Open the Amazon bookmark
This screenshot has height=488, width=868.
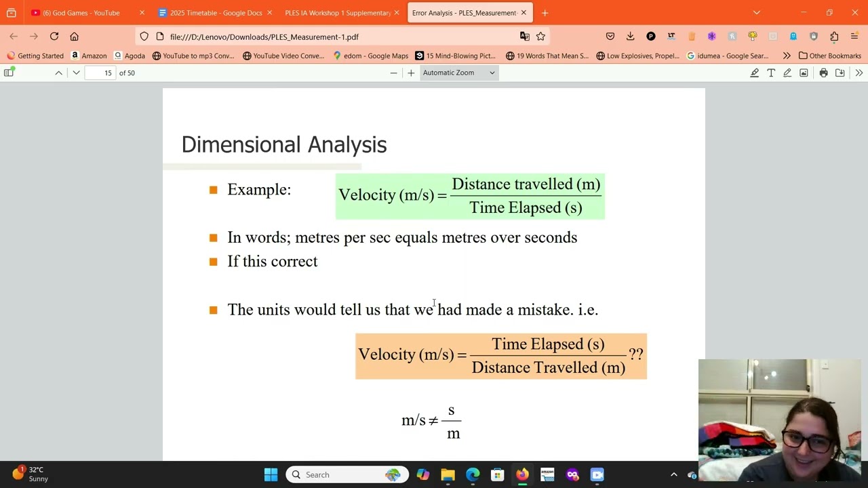(88, 56)
